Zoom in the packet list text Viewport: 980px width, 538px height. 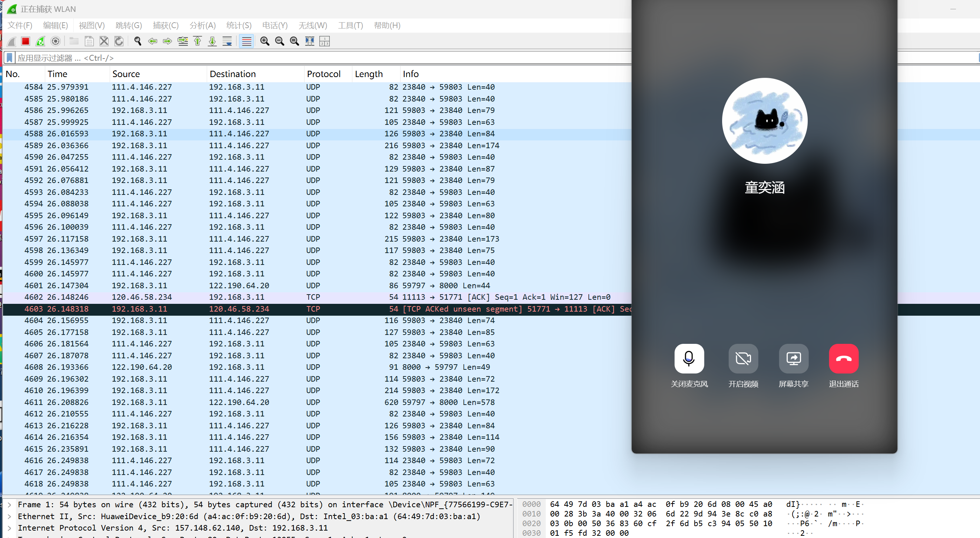coord(265,41)
